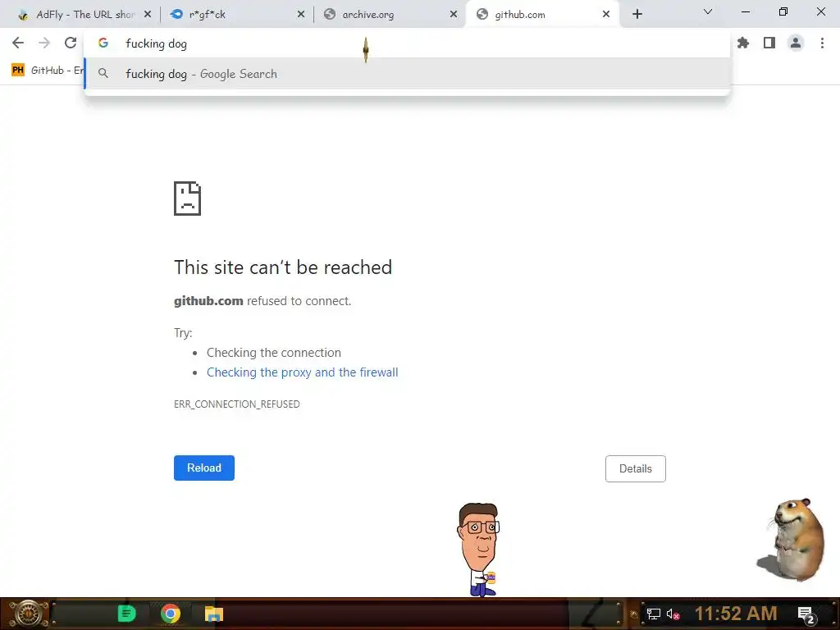Choose the Google Search suggestion row
This screenshot has width=840, height=630.
[x=407, y=74]
